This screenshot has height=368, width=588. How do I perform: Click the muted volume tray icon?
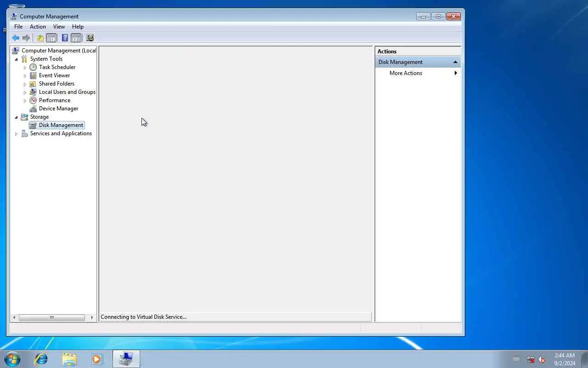[542, 359]
